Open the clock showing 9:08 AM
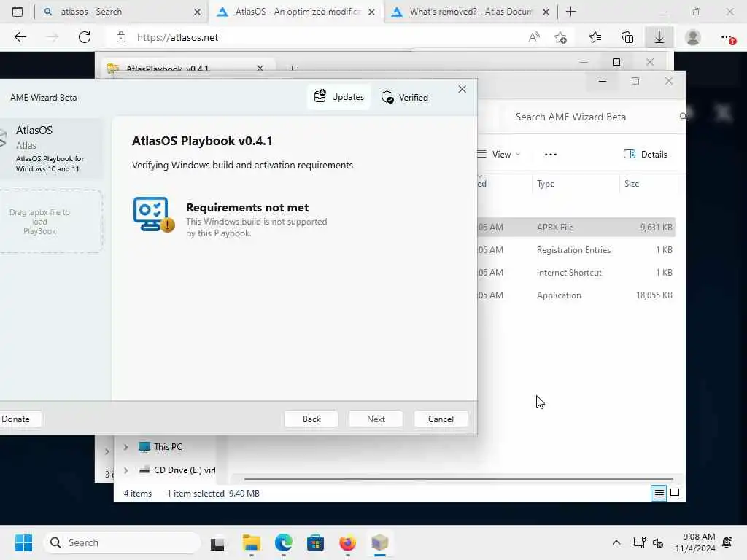Image resolution: width=747 pixels, height=560 pixels. point(695,542)
